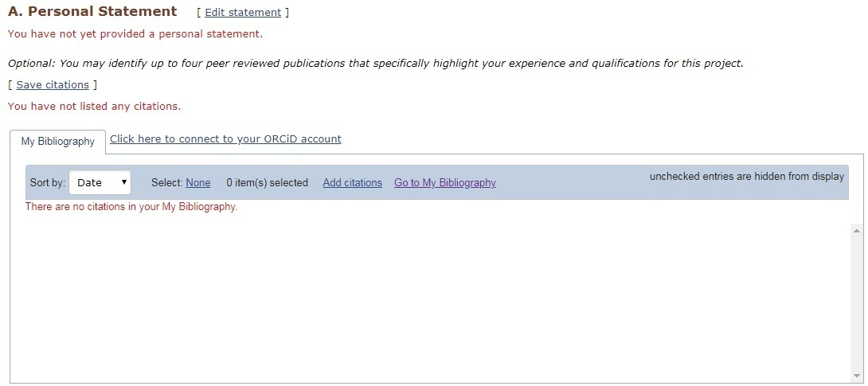
Task: Click the Edit statement link
Action: (x=243, y=13)
